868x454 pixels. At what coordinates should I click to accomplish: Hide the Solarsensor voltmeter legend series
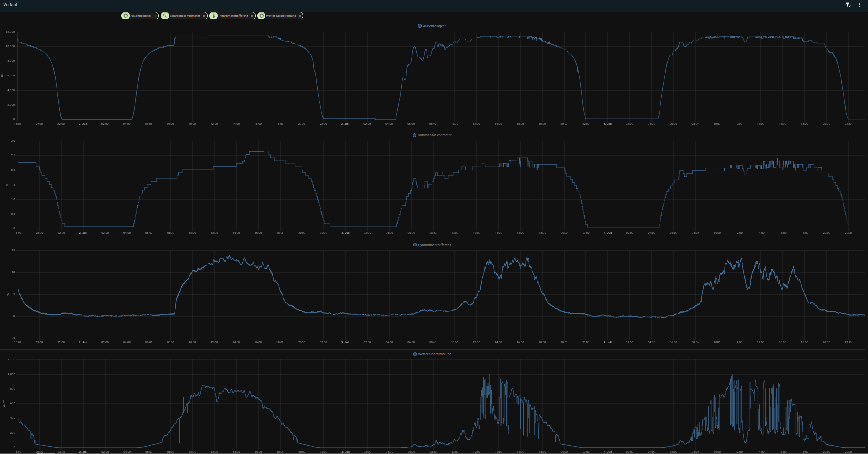click(x=434, y=135)
